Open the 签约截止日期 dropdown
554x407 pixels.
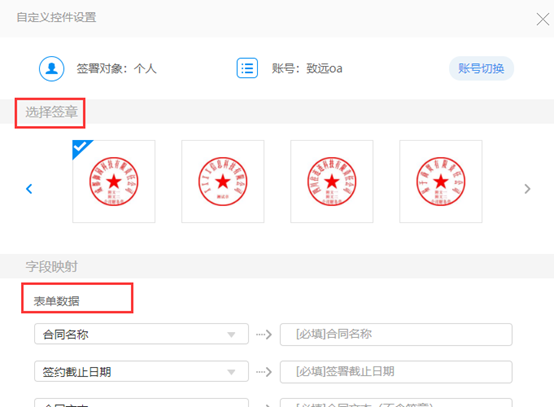(x=141, y=371)
